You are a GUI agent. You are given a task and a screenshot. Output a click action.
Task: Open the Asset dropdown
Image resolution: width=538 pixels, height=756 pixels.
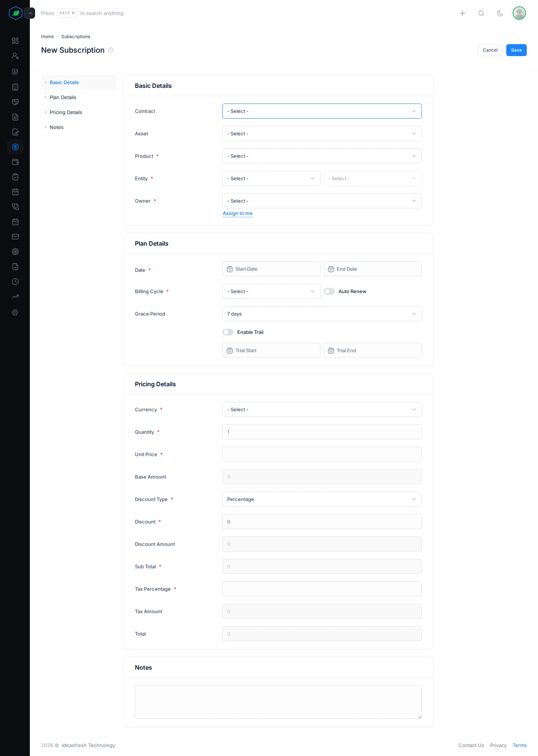[322, 133]
